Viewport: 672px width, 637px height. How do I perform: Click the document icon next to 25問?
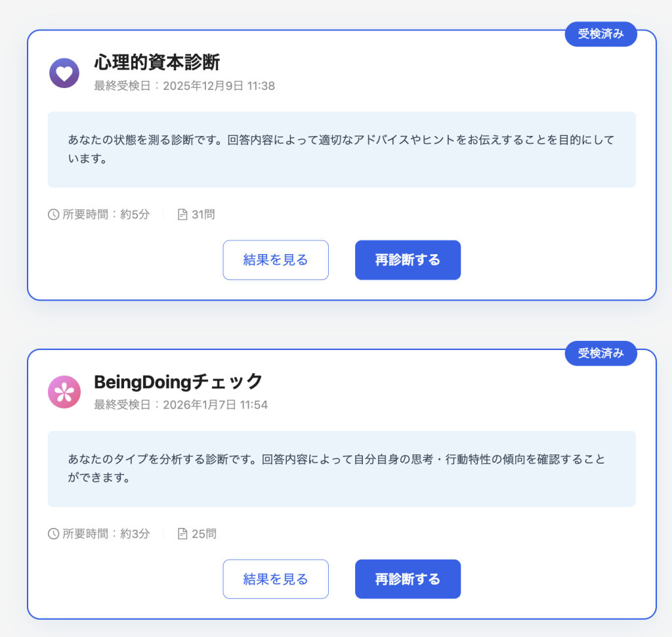[x=182, y=534]
